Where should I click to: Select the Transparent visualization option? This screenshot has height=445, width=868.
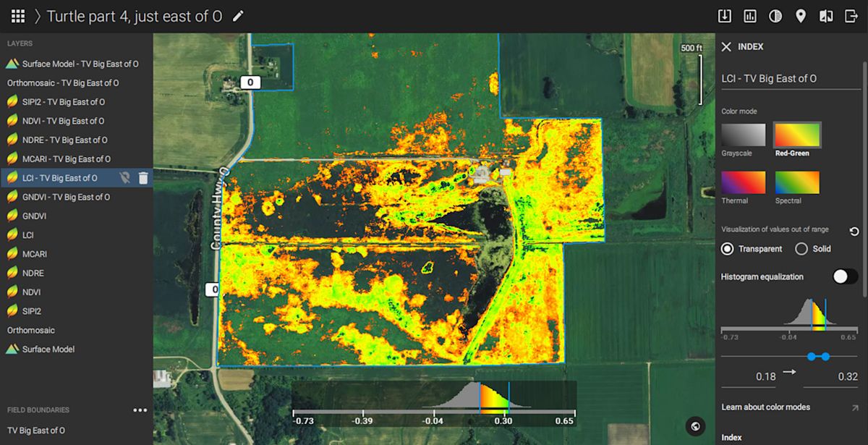click(728, 248)
